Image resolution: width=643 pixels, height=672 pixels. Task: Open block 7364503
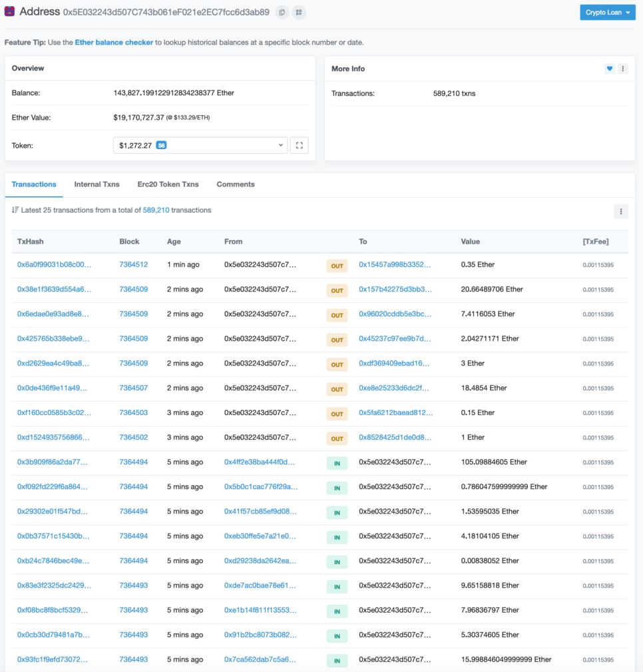click(x=134, y=413)
